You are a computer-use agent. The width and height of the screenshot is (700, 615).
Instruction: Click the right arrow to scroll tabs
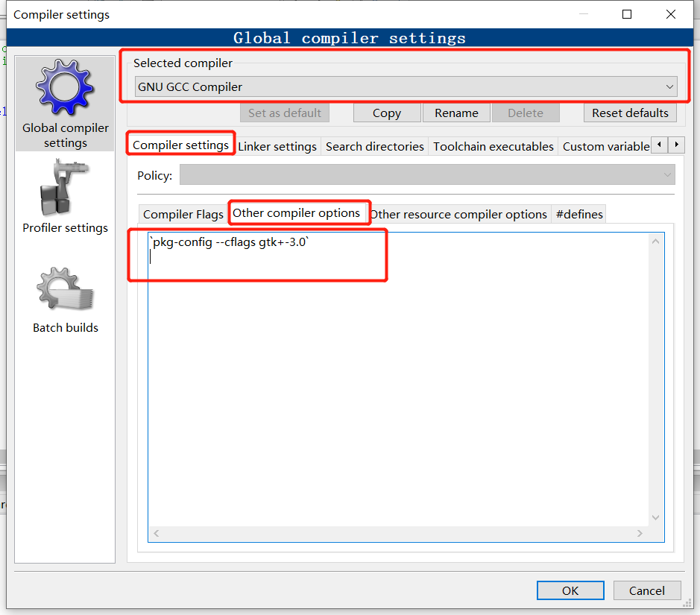676,145
